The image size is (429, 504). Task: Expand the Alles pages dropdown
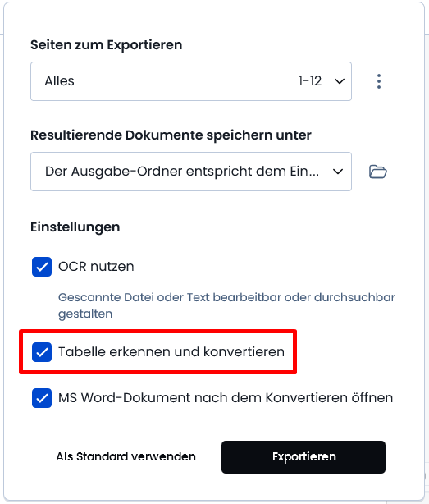[x=191, y=81]
